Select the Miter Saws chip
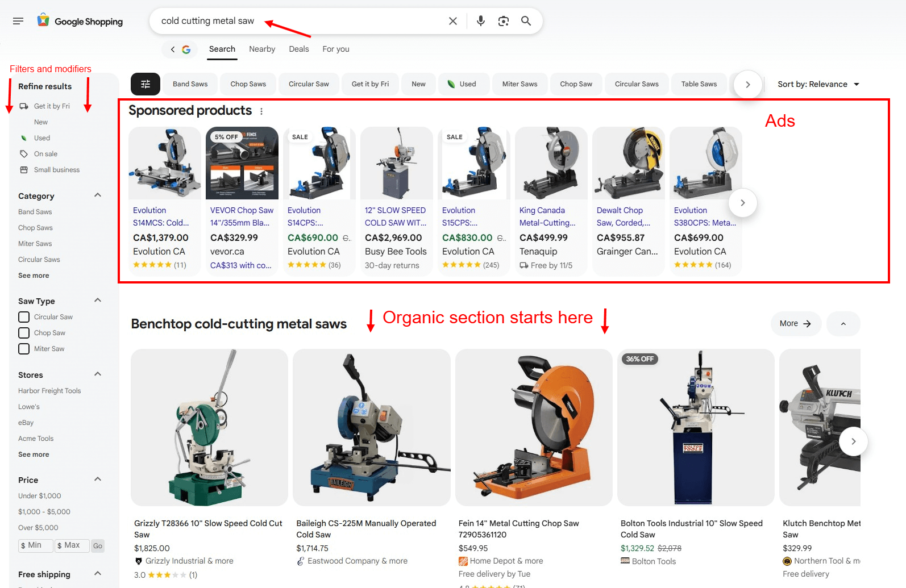This screenshot has width=906, height=588. (x=520, y=84)
